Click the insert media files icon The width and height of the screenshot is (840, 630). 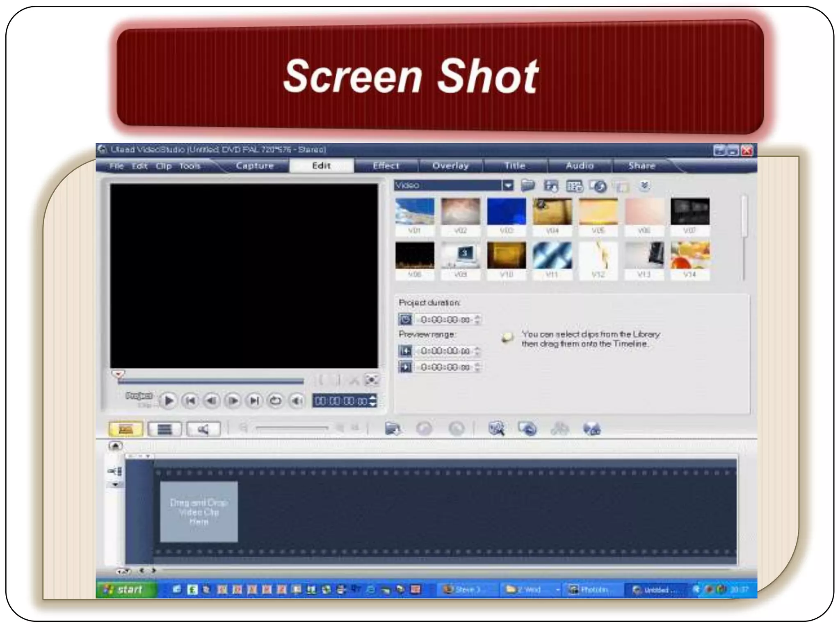[393, 429]
